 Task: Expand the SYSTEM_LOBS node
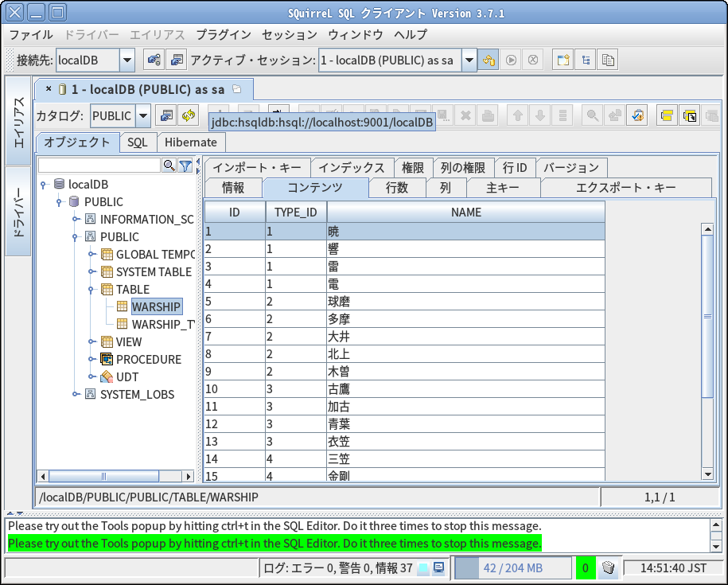click(x=76, y=394)
